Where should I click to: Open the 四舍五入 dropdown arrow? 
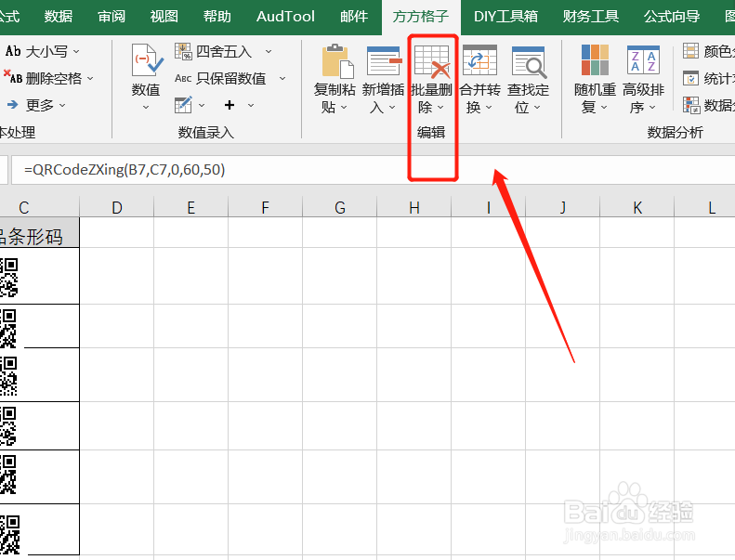(x=269, y=52)
